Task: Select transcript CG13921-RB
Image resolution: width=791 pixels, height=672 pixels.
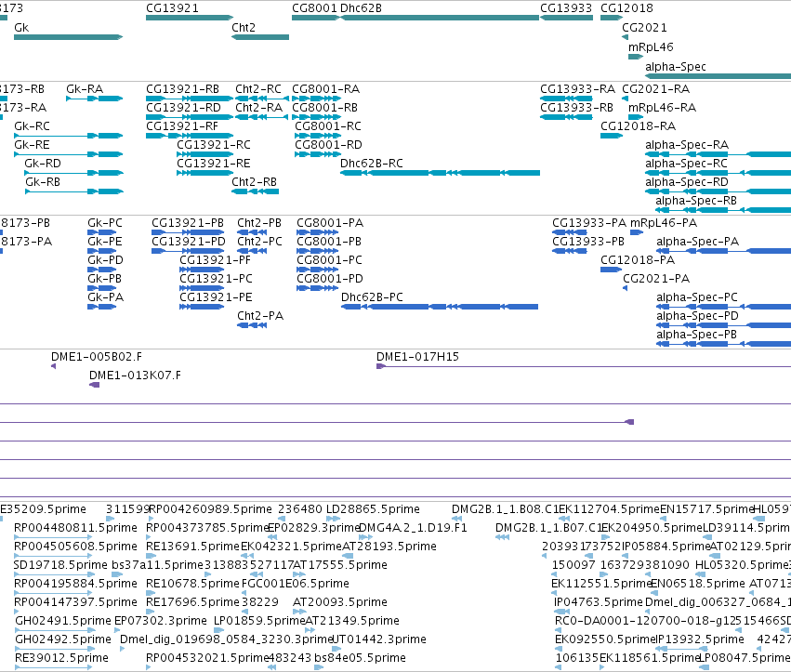Action: pos(190,99)
